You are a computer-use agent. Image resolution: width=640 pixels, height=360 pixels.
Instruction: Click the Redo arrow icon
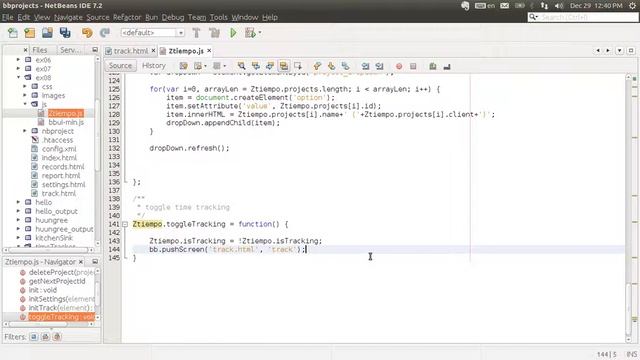click(x=105, y=33)
